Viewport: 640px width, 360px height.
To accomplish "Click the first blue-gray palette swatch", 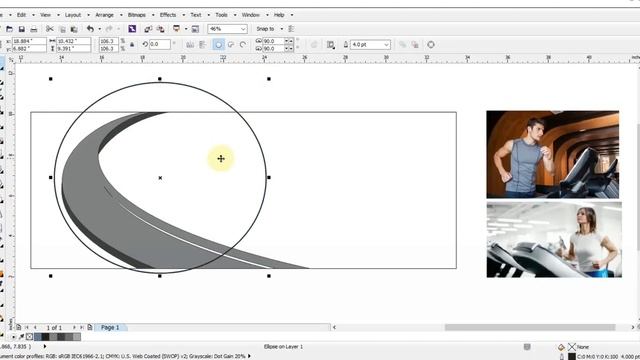I will 38,337.
